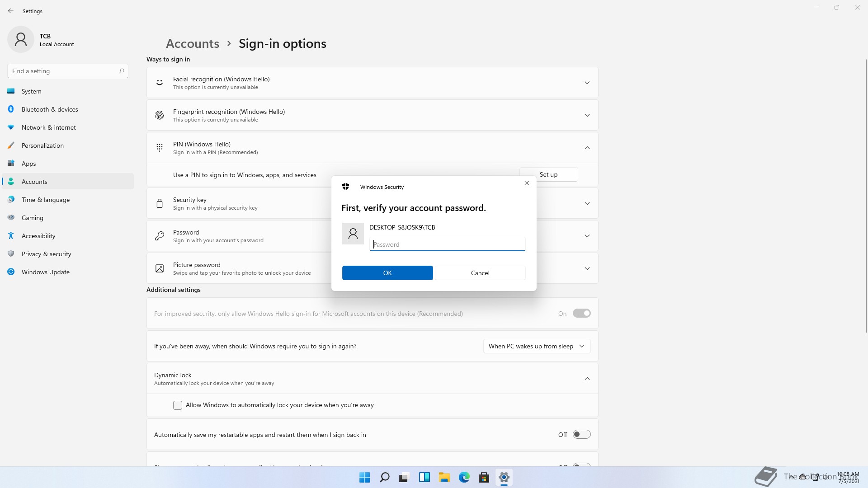The width and height of the screenshot is (868, 488).
Task: Click Cancel in the Windows Security dialog
Action: coord(480,273)
